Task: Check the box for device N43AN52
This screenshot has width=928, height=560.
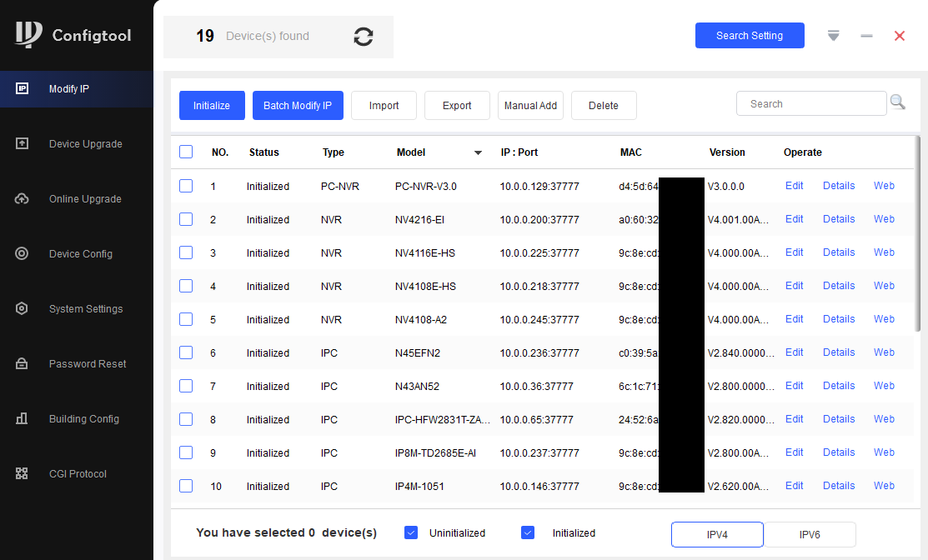Action: [x=186, y=386]
